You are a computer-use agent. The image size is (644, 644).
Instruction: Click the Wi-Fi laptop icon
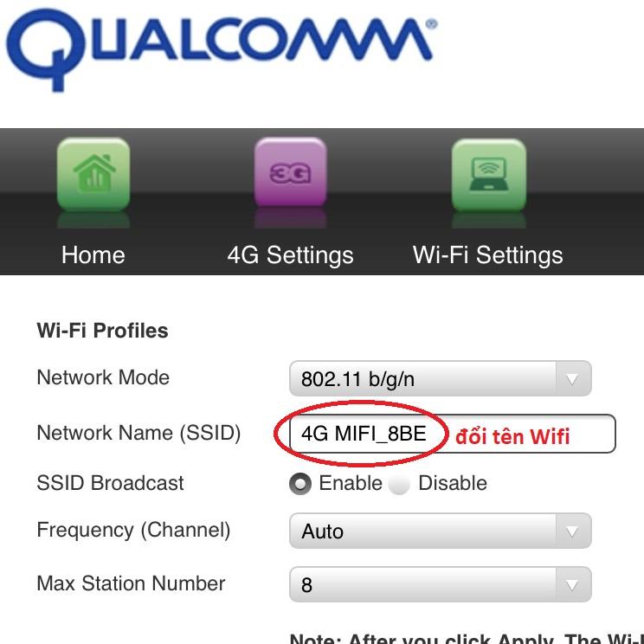coord(489,175)
